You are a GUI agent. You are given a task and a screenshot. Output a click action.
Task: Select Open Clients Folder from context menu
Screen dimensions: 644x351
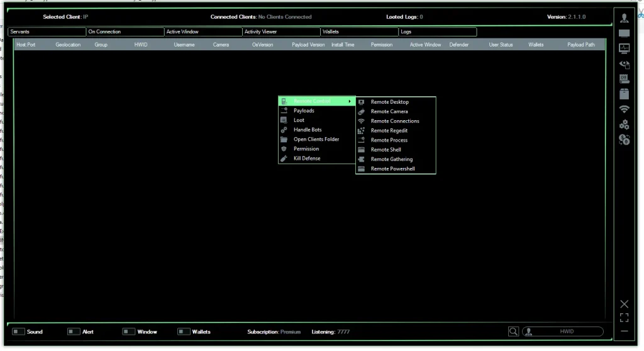point(316,139)
